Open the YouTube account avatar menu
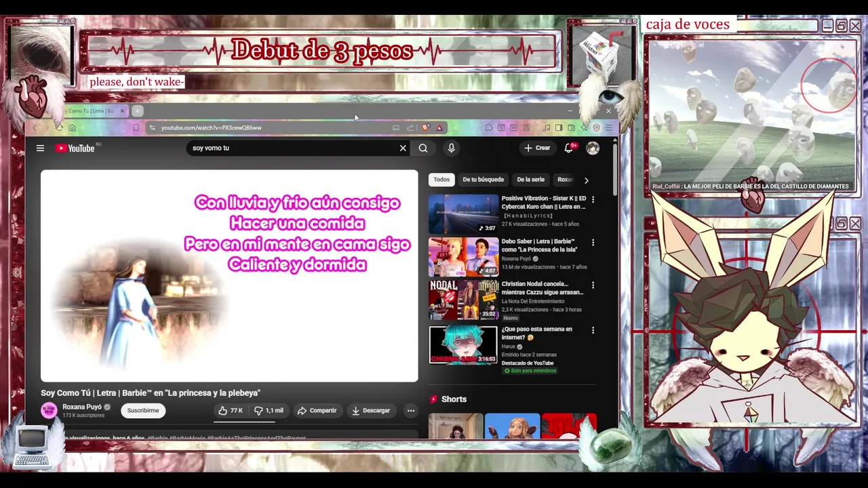868x488 pixels. coord(593,148)
